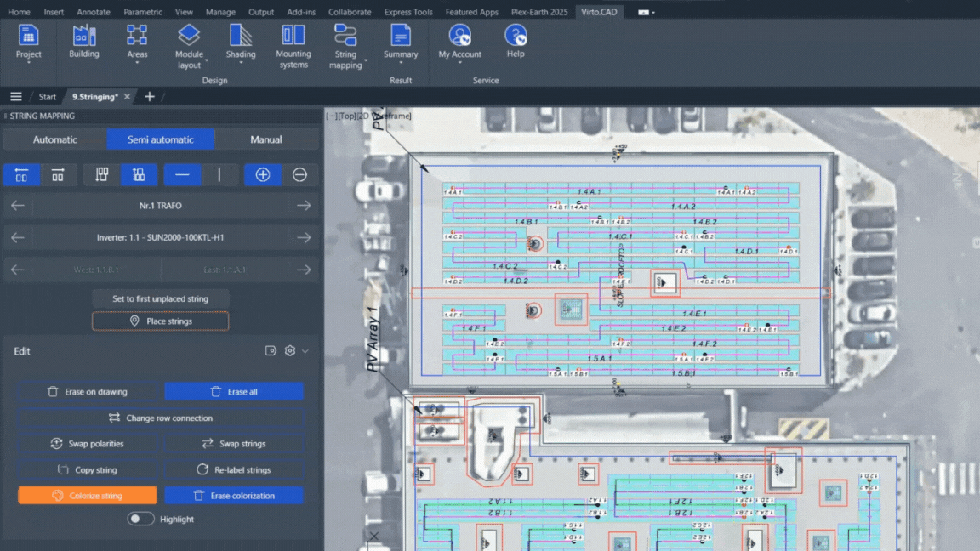Click the Edit section screenshot-like icon
980x551 pixels.
271,350
